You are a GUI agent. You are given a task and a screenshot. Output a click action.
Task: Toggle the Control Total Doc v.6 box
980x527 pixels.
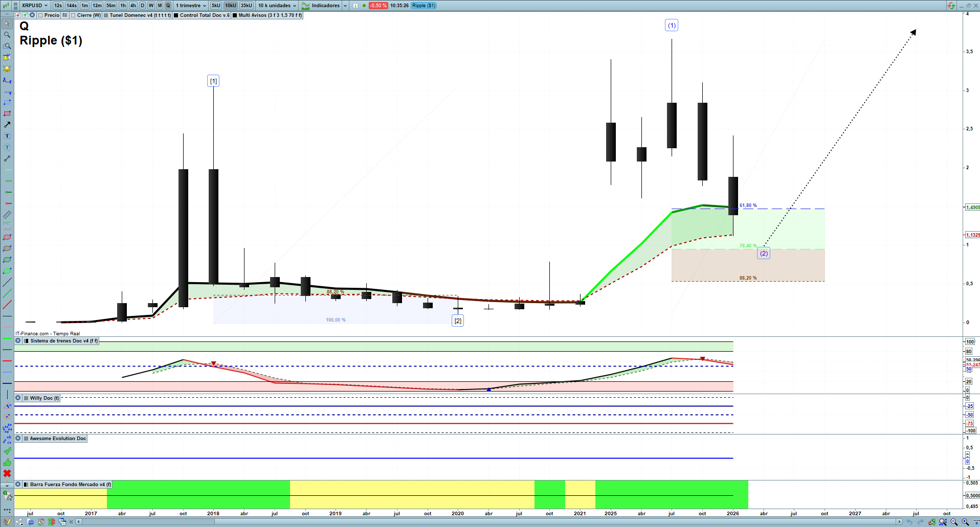coord(176,15)
